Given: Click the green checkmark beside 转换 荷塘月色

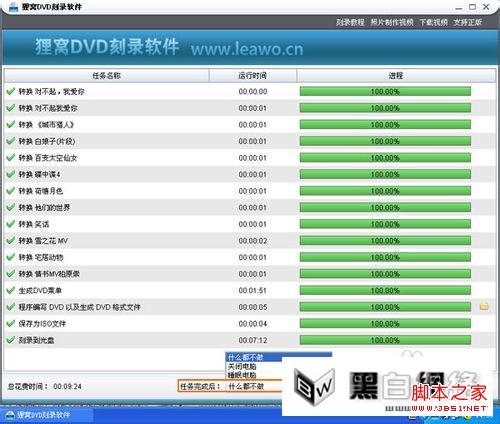Looking at the screenshot, I should tap(11, 191).
